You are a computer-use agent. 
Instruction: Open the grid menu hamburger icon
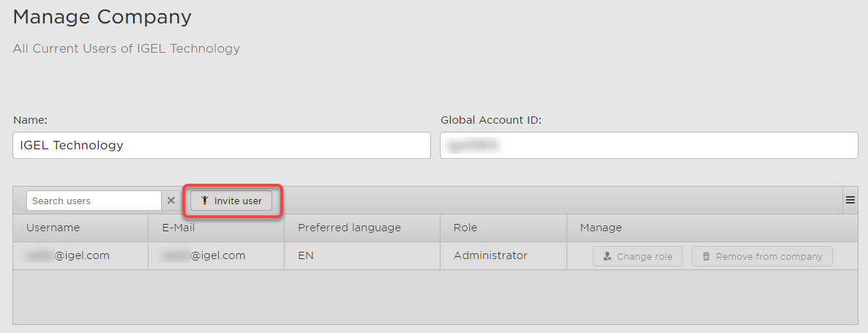(x=850, y=200)
